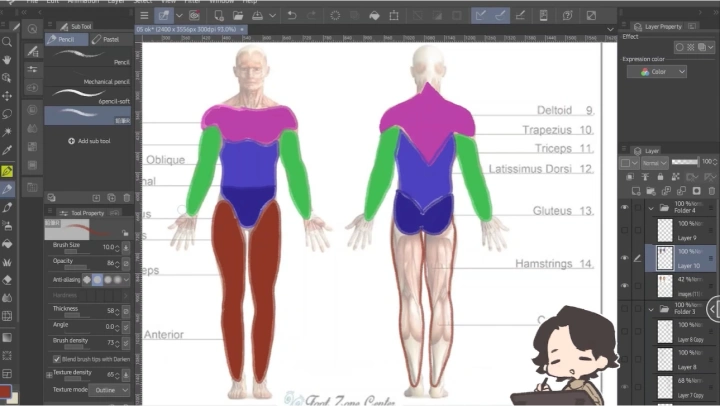
Task: Toggle visibility of Folder 4
Action: coord(624,208)
